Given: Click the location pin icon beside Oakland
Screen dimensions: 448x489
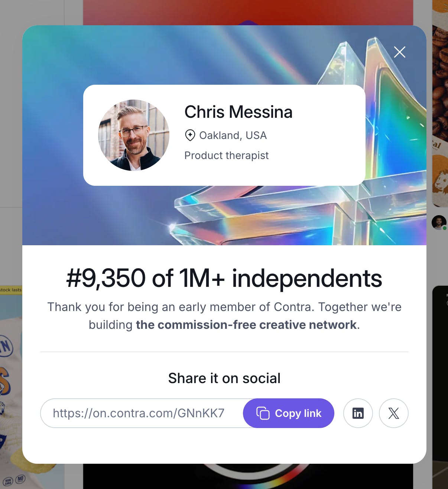Looking at the screenshot, I should click(190, 135).
